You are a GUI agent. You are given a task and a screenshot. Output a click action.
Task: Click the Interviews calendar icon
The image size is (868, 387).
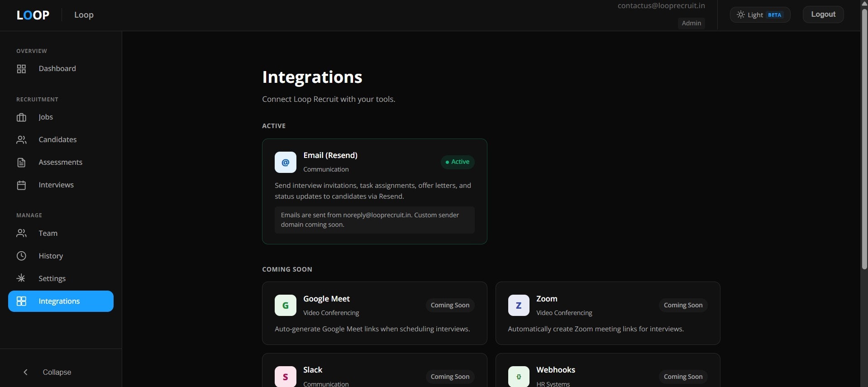coord(21,185)
